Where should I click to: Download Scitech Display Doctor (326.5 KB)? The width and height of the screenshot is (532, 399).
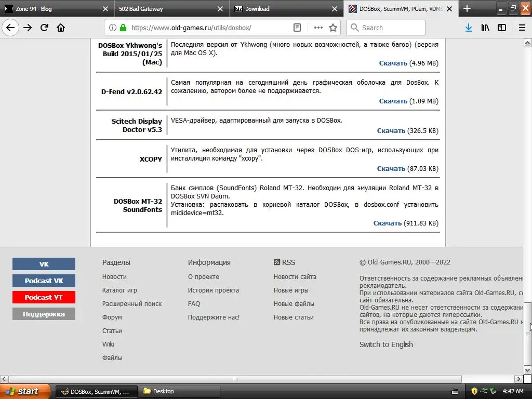point(391,130)
